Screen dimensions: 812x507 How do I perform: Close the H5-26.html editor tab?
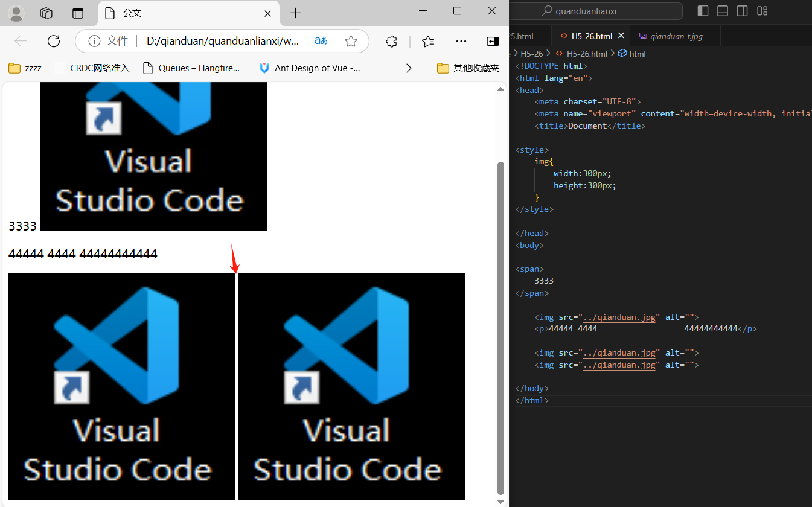(x=621, y=36)
